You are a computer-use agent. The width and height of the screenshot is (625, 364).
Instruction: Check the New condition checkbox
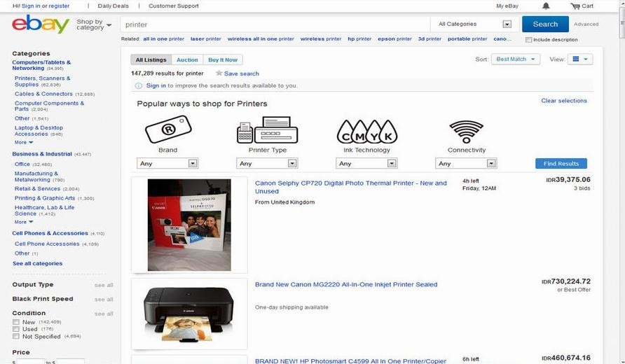[x=16, y=322]
